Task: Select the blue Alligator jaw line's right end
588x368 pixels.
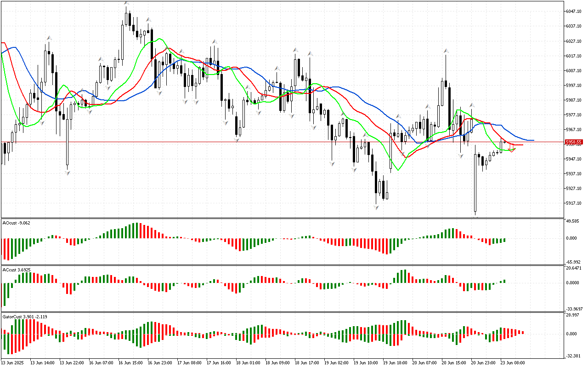Action: point(532,140)
